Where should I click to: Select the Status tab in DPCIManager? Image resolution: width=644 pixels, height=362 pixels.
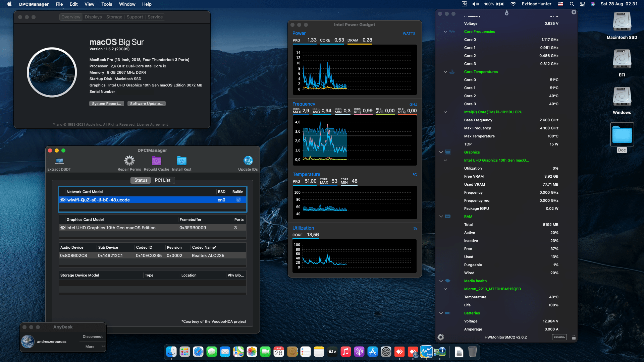coord(141,180)
